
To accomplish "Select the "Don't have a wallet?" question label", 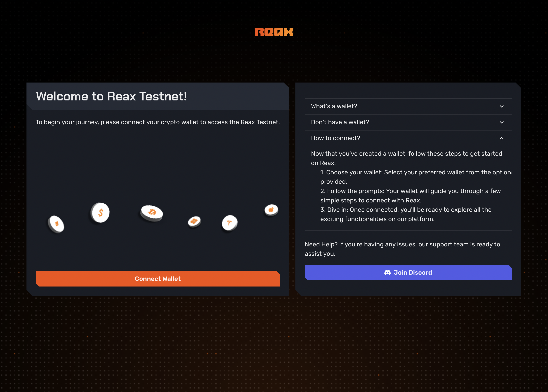I will 340,122.
